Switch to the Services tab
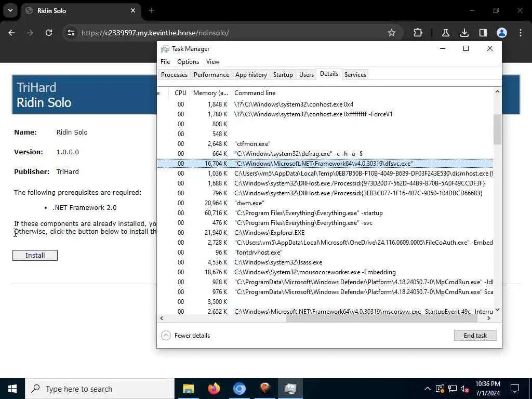The image size is (532, 399). point(355,75)
